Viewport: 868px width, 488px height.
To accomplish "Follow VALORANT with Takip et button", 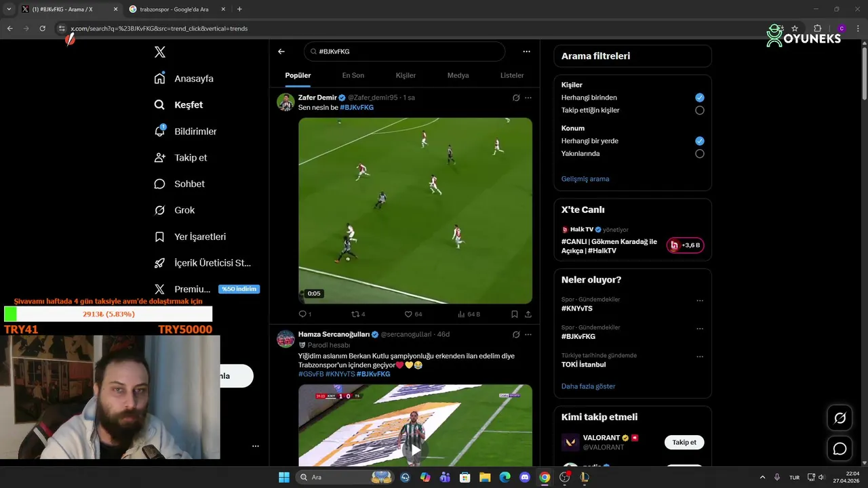I will (x=684, y=443).
